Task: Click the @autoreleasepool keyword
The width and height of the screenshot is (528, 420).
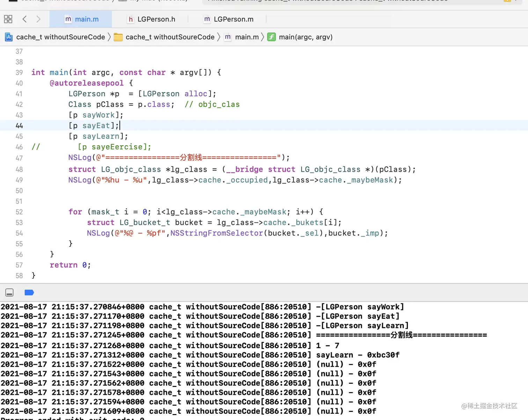Action: (87, 83)
